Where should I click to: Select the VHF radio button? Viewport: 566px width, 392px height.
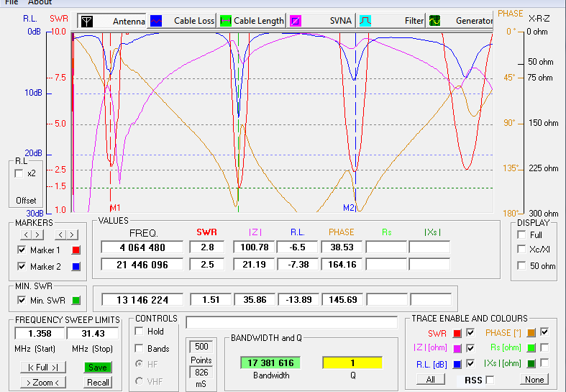(139, 380)
